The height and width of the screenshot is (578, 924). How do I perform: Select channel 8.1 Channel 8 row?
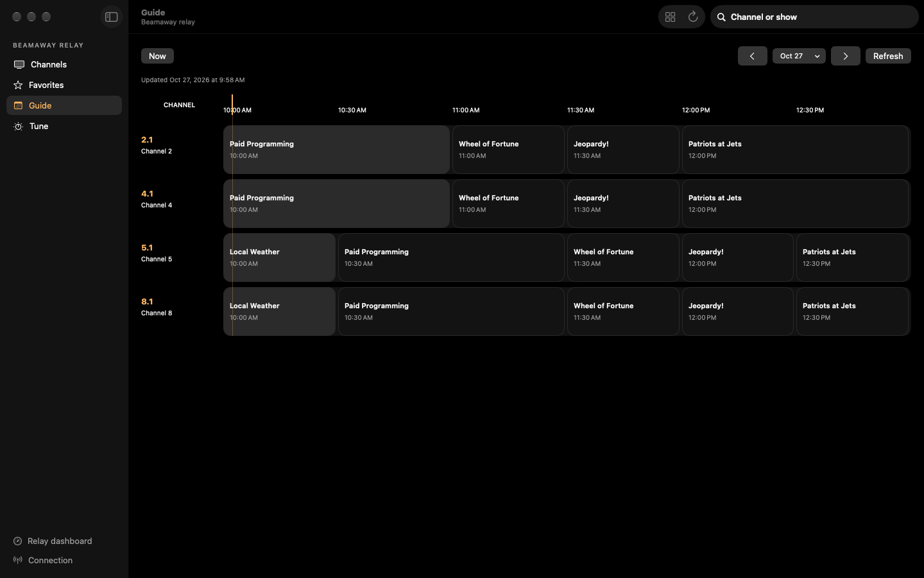coord(178,307)
